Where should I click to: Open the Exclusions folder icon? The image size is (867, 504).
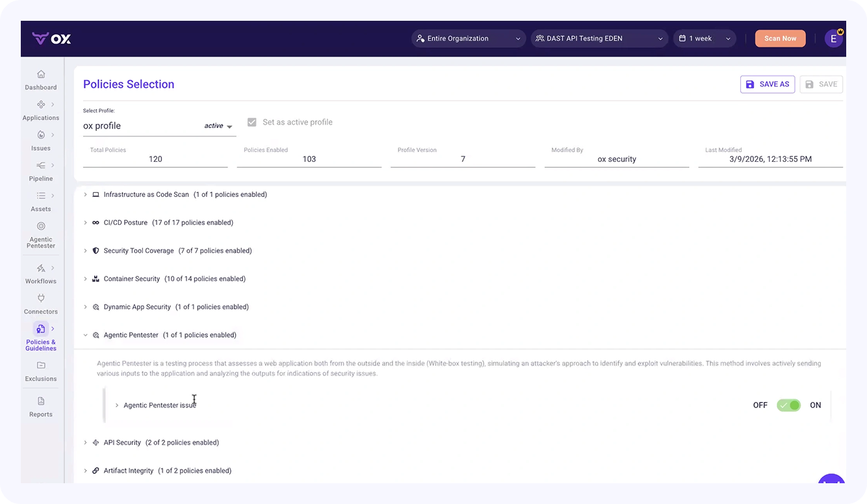point(41,366)
